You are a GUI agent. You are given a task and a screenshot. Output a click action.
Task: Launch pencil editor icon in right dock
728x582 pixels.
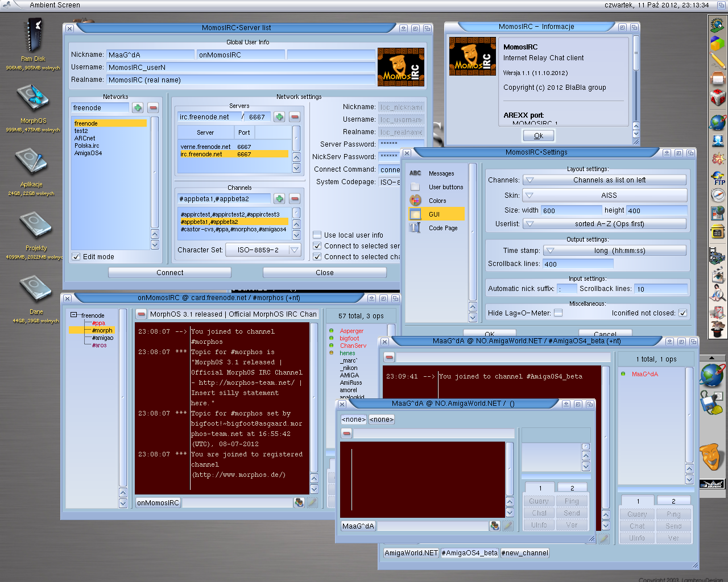[x=718, y=60]
